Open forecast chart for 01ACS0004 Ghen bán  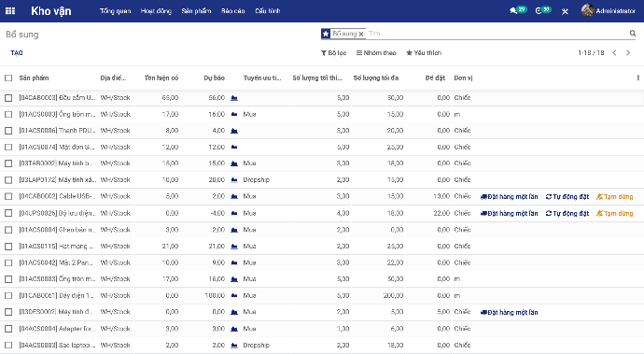click(x=234, y=230)
